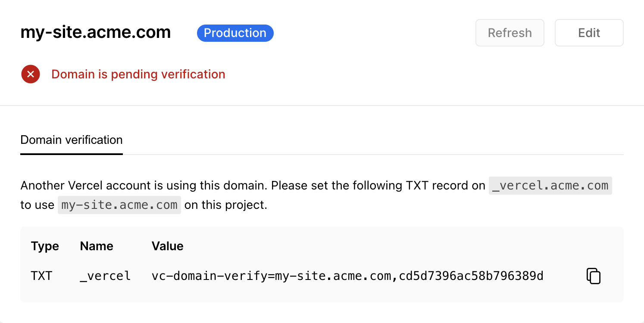Click the _vercel.acme.com code snippet

point(550,186)
